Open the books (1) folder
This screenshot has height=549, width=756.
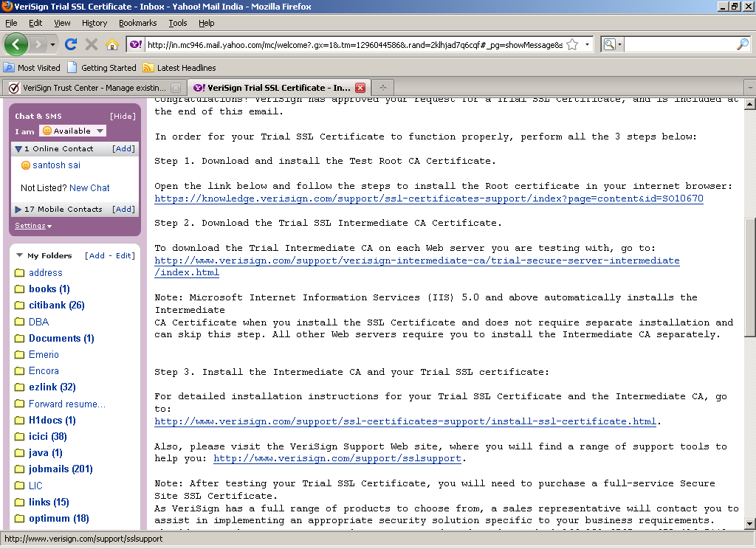(x=49, y=289)
